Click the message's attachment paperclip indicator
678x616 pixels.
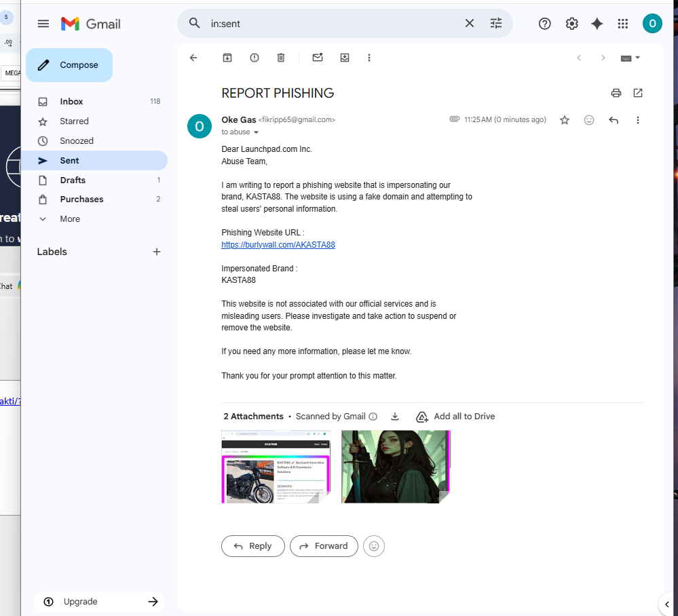click(x=455, y=119)
